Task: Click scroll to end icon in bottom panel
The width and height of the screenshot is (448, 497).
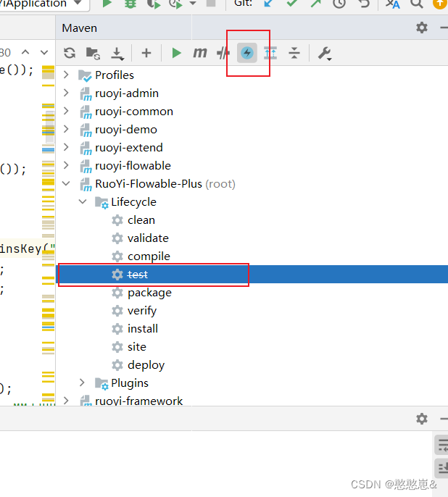Action: point(443,468)
